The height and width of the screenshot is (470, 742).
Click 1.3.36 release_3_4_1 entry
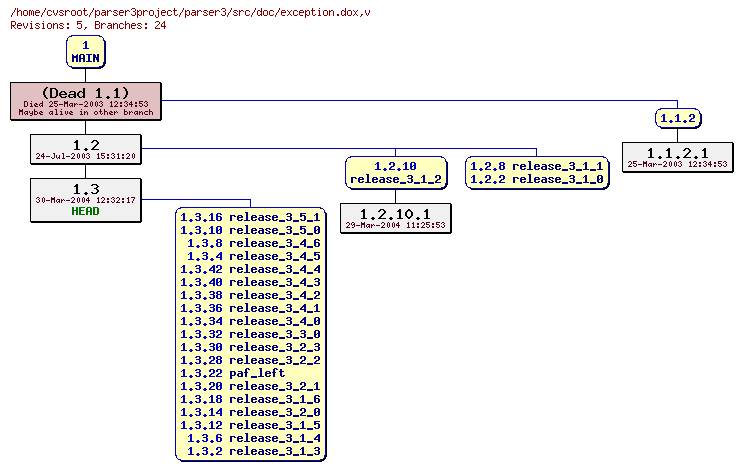250,308
